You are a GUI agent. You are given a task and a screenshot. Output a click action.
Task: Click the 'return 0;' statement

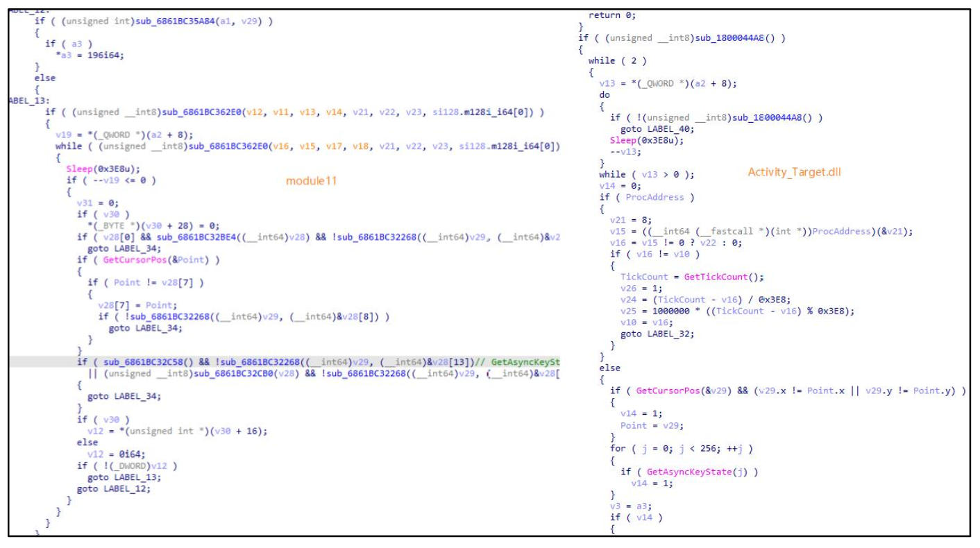[612, 15]
